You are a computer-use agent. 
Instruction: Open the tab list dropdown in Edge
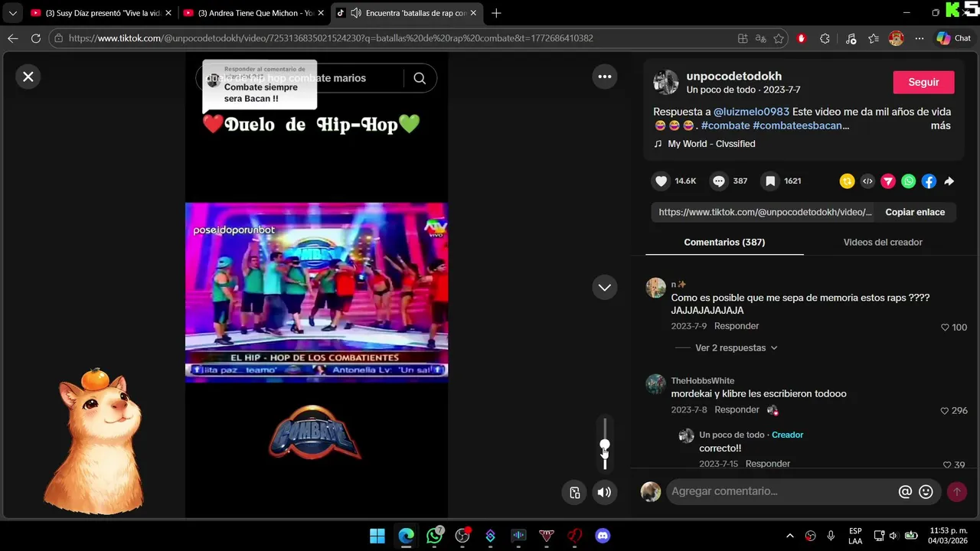tap(12, 13)
